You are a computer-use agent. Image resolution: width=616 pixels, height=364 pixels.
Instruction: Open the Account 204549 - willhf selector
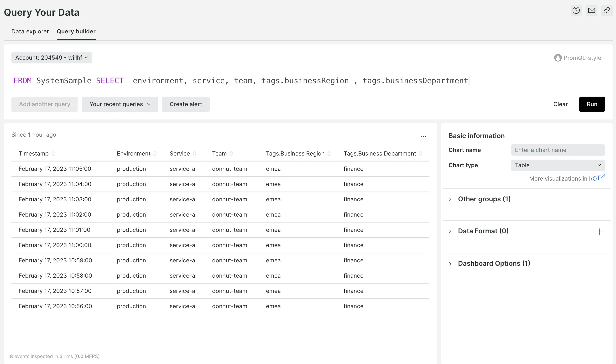pyautogui.click(x=51, y=58)
